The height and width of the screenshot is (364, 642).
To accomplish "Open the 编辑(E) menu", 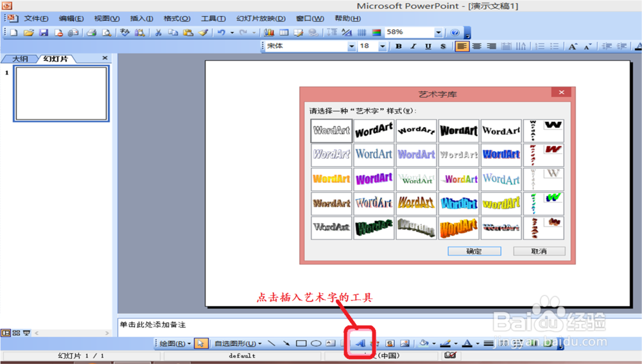I will [x=71, y=19].
